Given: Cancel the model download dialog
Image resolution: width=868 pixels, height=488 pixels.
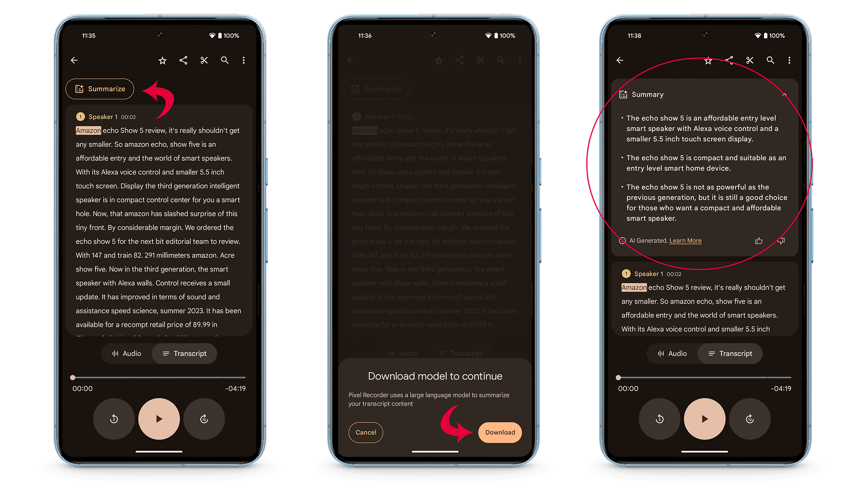Looking at the screenshot, I should click(365, 432).
